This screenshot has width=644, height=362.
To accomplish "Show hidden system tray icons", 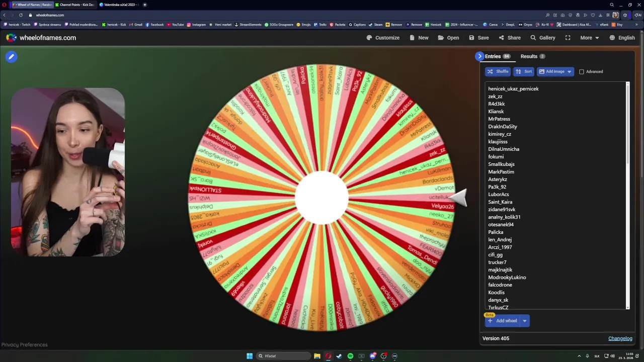I will coord(579,356).
